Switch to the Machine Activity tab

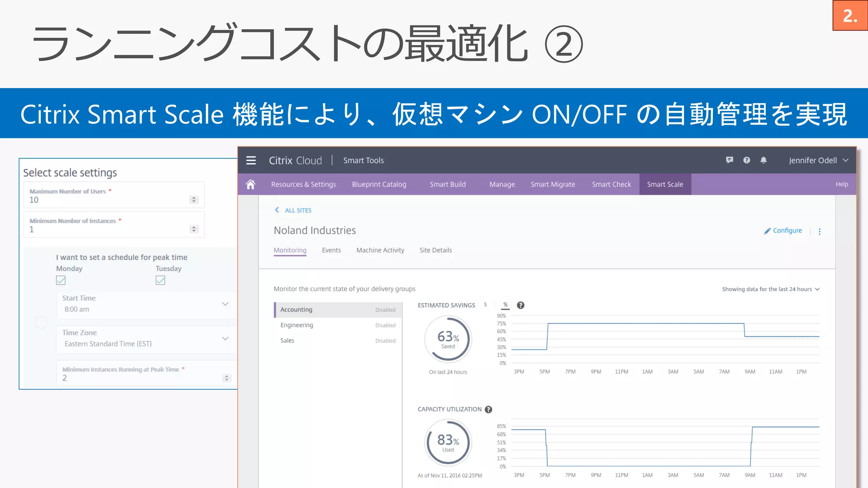coord(380,250)
